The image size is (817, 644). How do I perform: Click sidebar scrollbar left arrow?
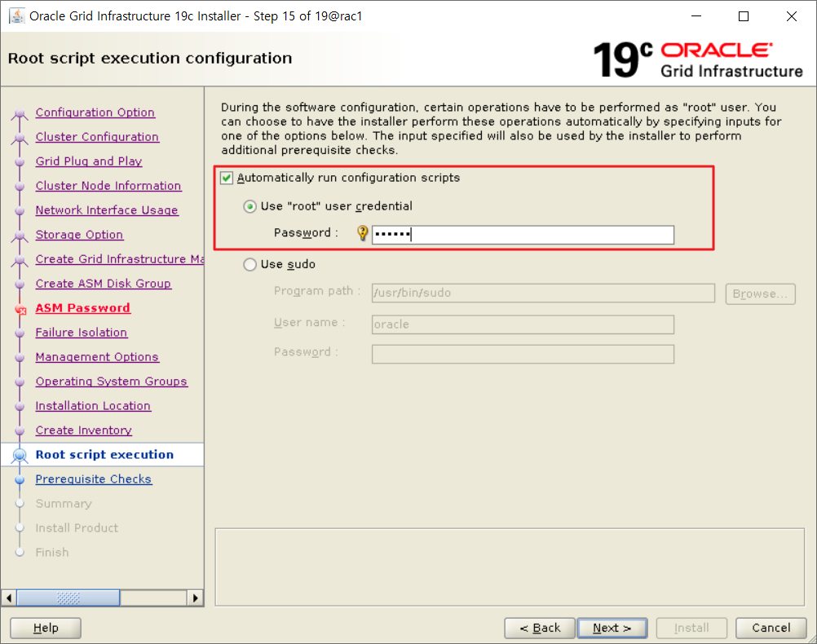(9, 598)
